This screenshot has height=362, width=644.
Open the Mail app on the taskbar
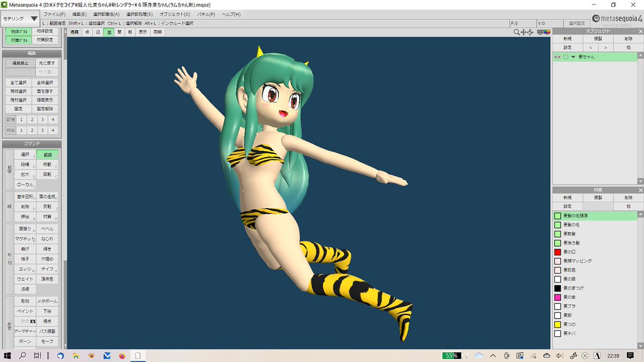point(107,355)
